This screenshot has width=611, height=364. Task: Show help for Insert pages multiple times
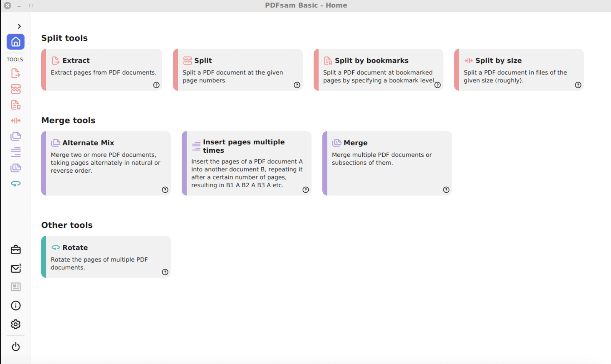[x=305, y=190]
